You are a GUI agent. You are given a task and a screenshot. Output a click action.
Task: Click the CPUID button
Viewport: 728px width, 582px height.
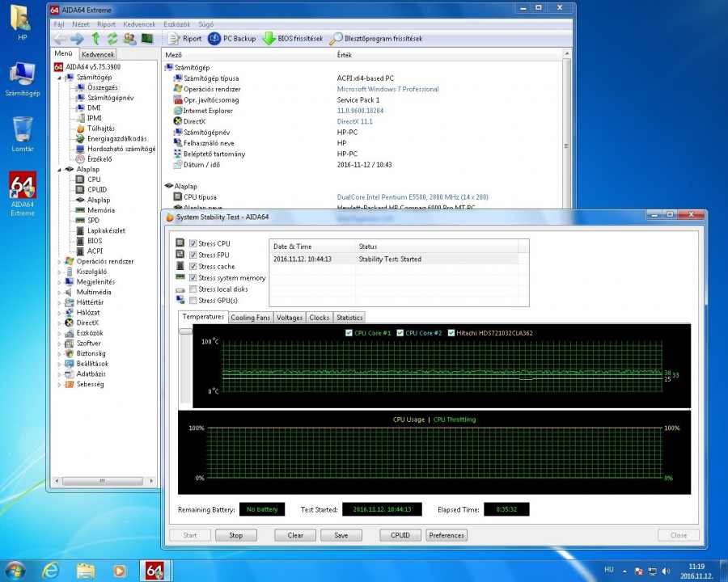(400, 535)
